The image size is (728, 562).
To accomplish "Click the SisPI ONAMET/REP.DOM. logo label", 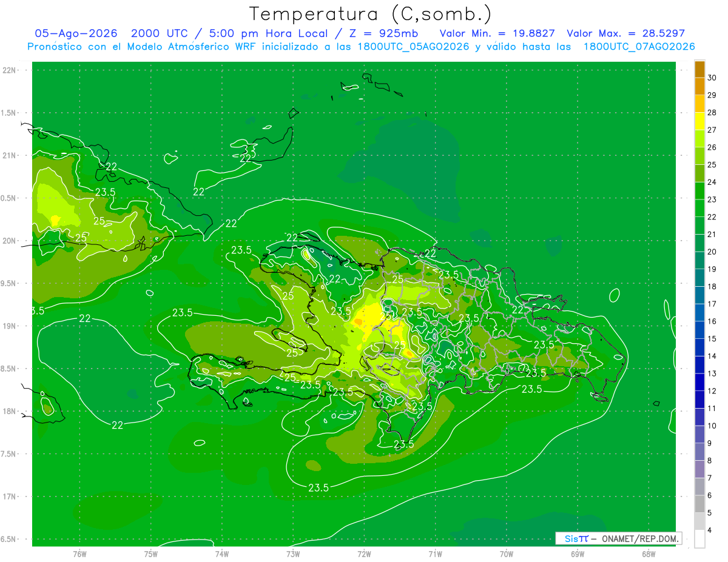I will click(x=619, y=538).
